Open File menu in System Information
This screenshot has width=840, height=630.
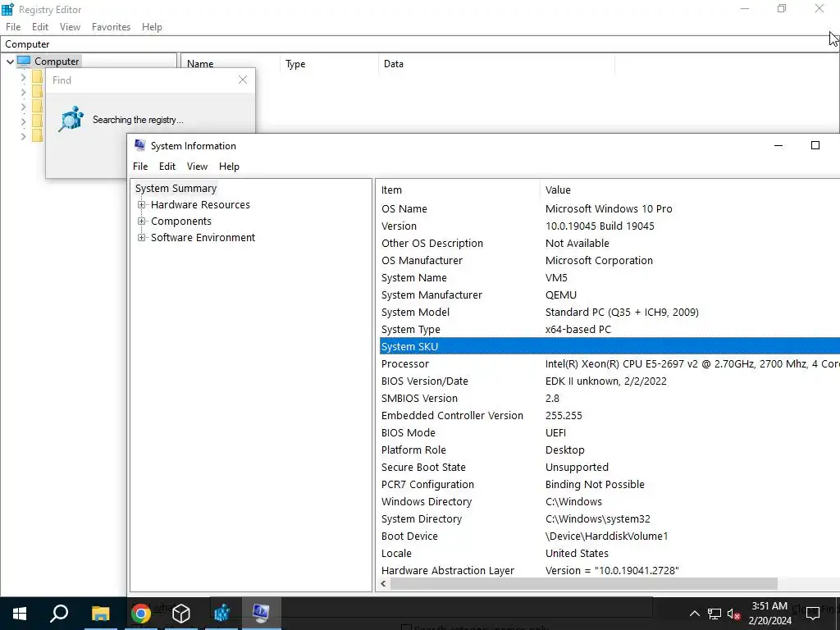pos(139,167)
